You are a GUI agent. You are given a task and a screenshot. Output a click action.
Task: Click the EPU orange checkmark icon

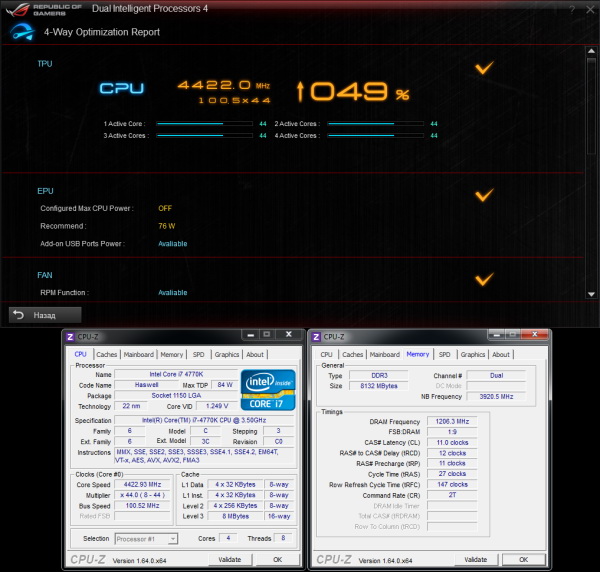click(x=484, y=195)
